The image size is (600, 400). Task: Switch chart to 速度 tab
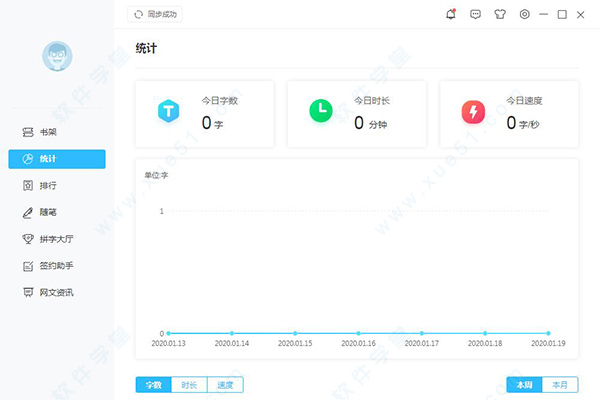pos(225,385)
